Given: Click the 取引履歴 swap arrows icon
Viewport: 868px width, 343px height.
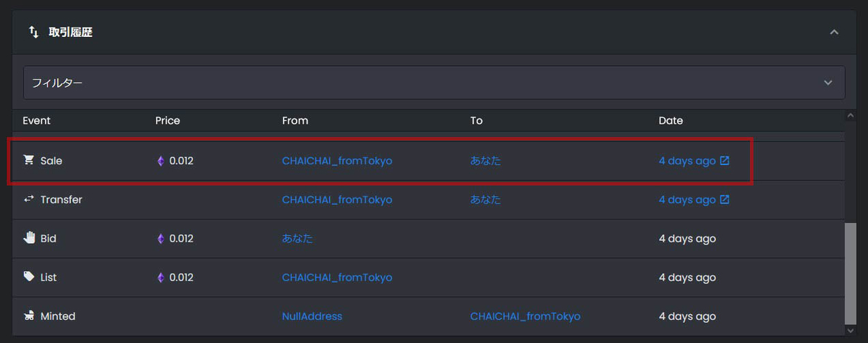Looking at the screenshot, I should 33,33.
